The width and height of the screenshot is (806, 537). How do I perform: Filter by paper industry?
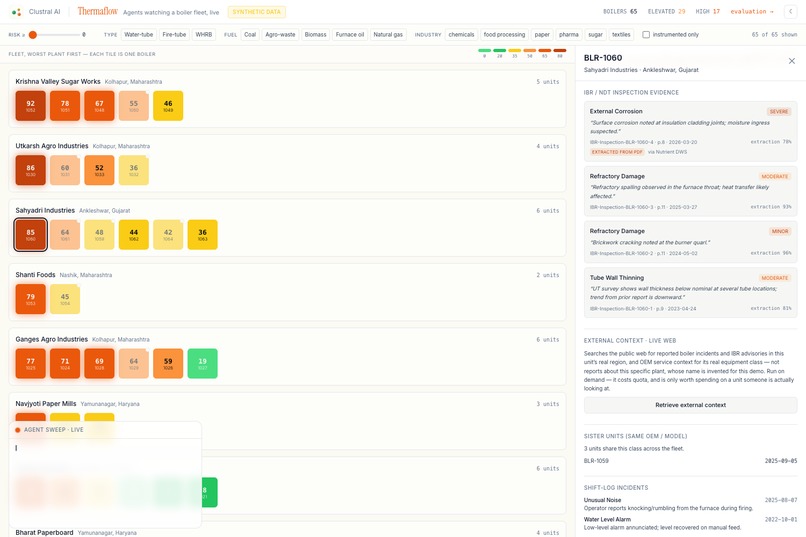tap(542, 34)
